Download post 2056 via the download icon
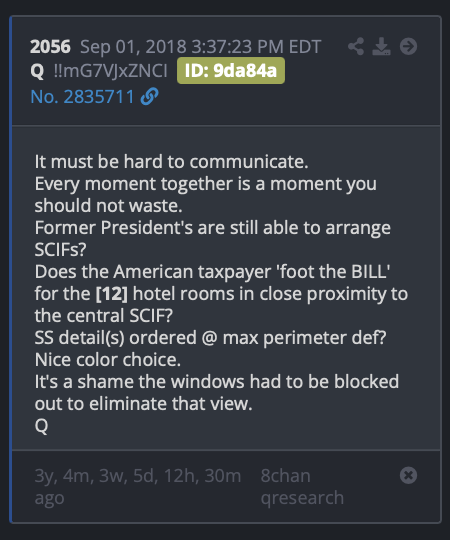 (x=381, y=46)
